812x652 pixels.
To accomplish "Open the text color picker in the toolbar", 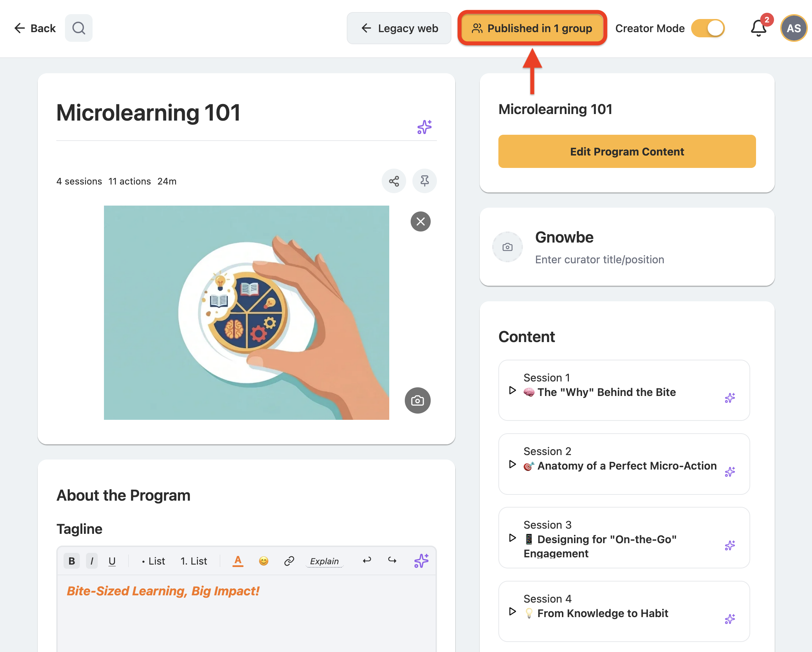I will point(238,561).
